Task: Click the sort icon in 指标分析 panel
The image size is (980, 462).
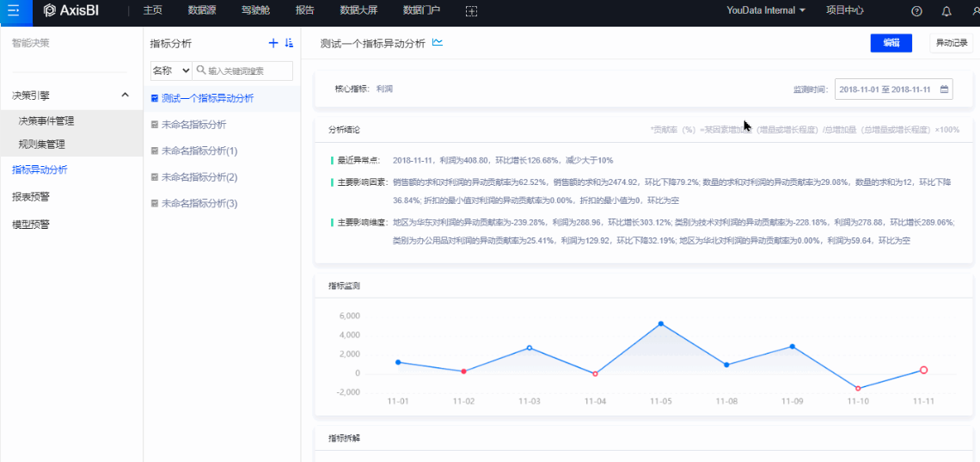Action: coord(289,43)
